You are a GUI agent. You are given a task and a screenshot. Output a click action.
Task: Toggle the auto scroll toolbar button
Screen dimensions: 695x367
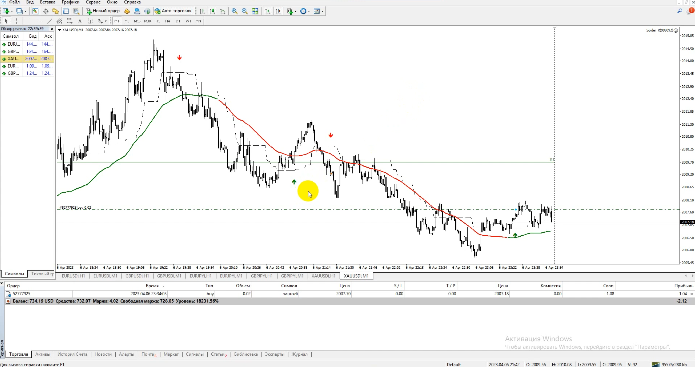(x=268, y=11)
